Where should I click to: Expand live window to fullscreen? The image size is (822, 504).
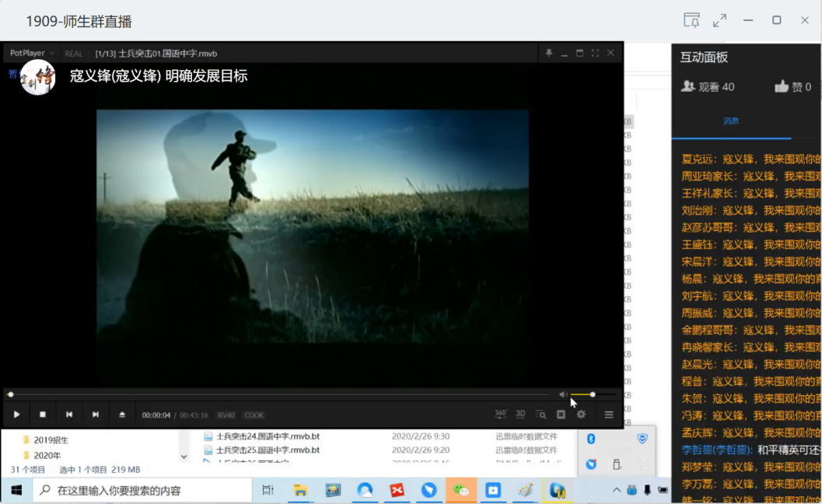coord(720,20)
